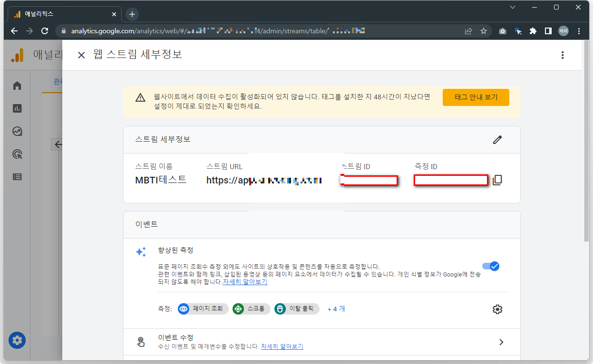Expand the 이벤트 수정 row chevron
Viewport: 593px width, 364px height.
[501, 342]
